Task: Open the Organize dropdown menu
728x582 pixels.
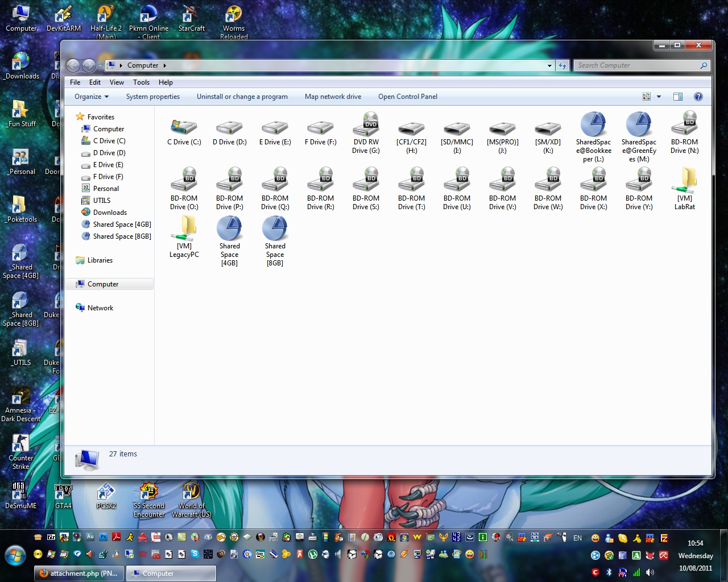Action: pos(91,97)
